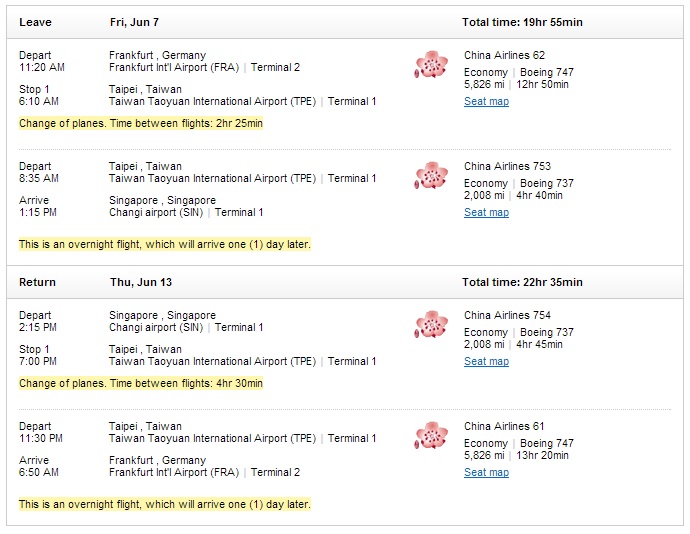View Seat map for China Airlines 61
This screenshot has width=690, height=534.
(486, 472)
